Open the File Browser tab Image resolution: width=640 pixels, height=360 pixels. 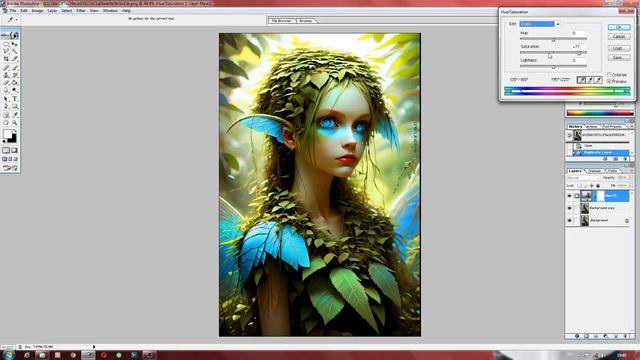click(281, 20)
